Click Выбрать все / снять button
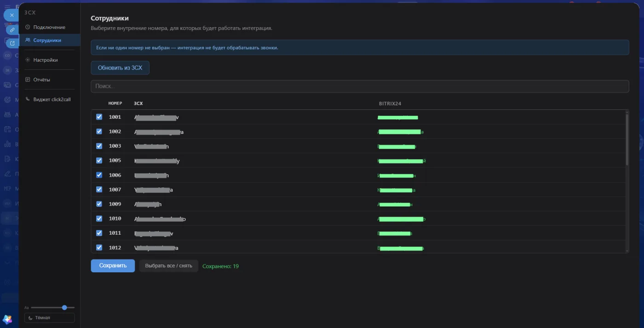 pos(169,266)
